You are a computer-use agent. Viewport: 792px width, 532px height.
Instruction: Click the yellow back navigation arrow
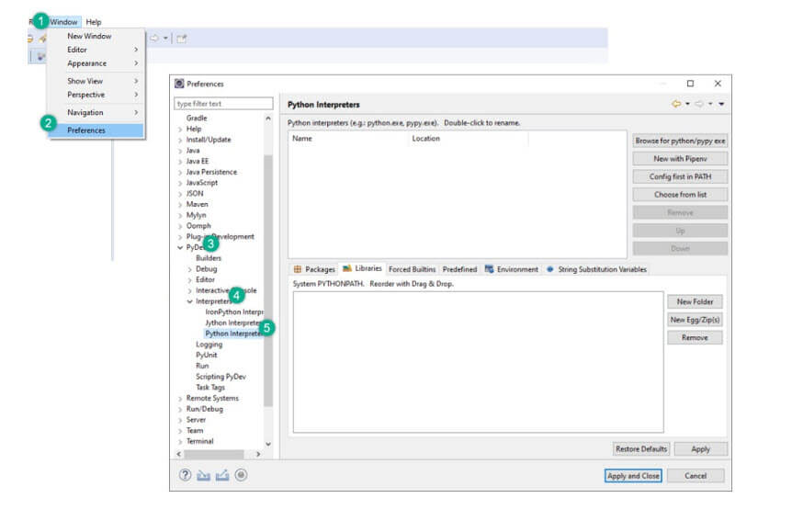pyautogui.click(x=676, y=104)
